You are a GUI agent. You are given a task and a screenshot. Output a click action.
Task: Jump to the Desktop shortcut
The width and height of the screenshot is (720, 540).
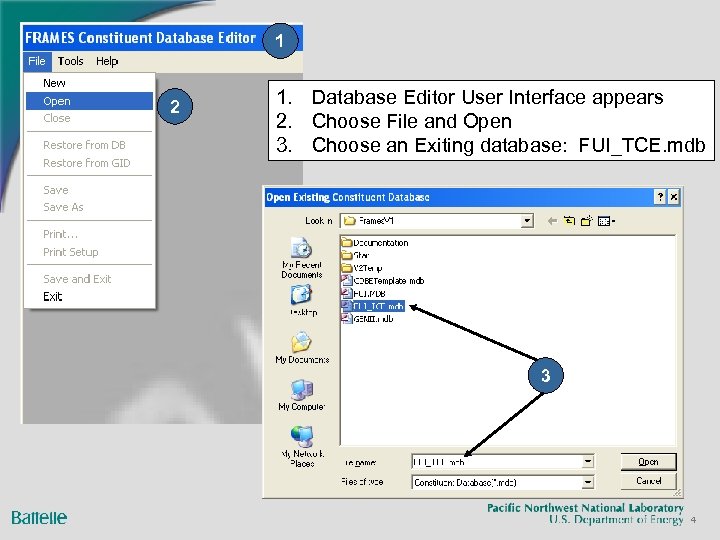click(x=303, y=300)
